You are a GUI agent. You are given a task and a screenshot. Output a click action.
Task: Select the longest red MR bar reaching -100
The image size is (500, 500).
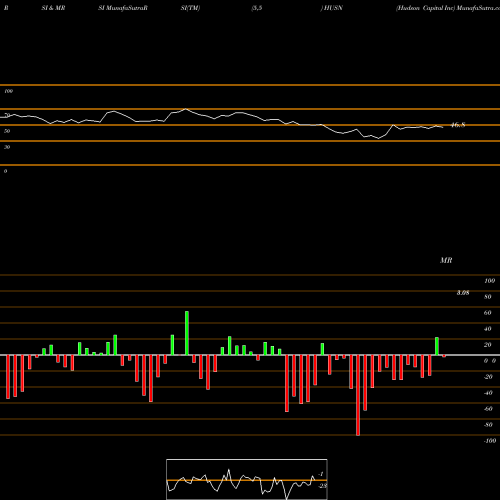pos(358,395)
